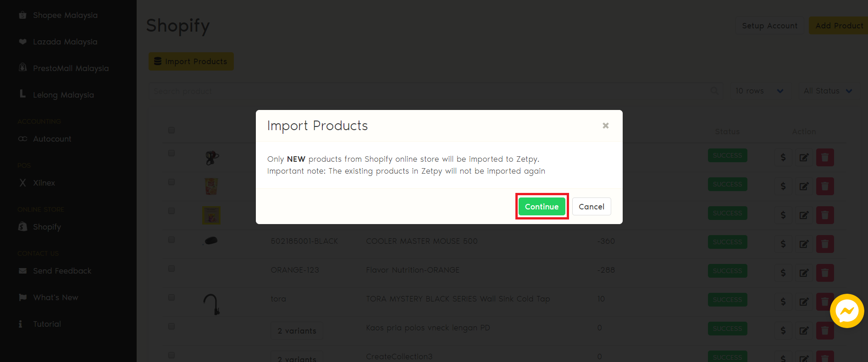Click the What's New flag icon

point(22,297)
